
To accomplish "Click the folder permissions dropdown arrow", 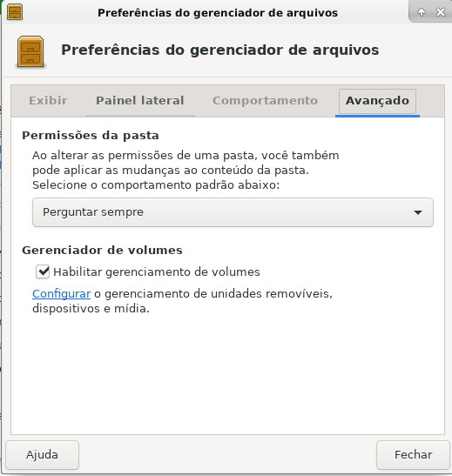I will tap(418, 212).
